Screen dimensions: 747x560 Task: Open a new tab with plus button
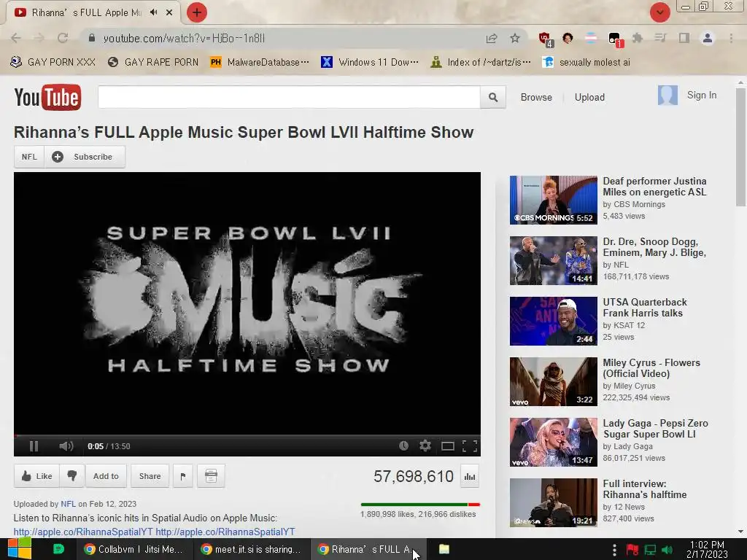click(x=196, y=12)
